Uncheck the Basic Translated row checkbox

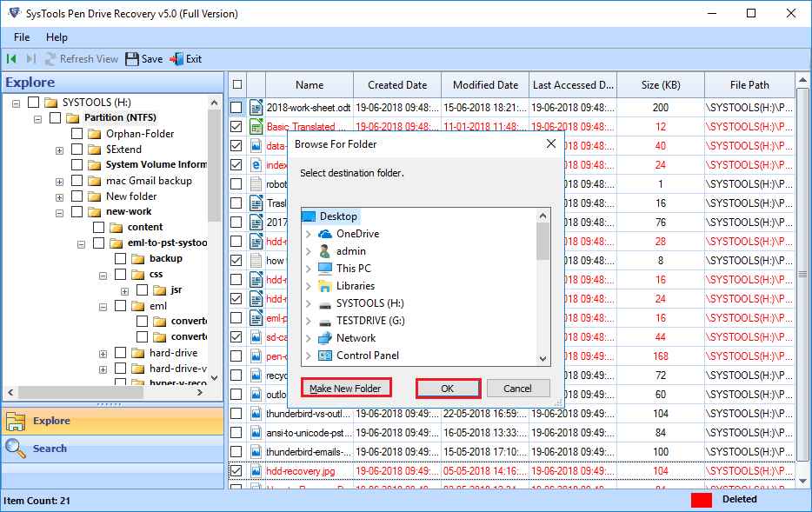point(236,126)
